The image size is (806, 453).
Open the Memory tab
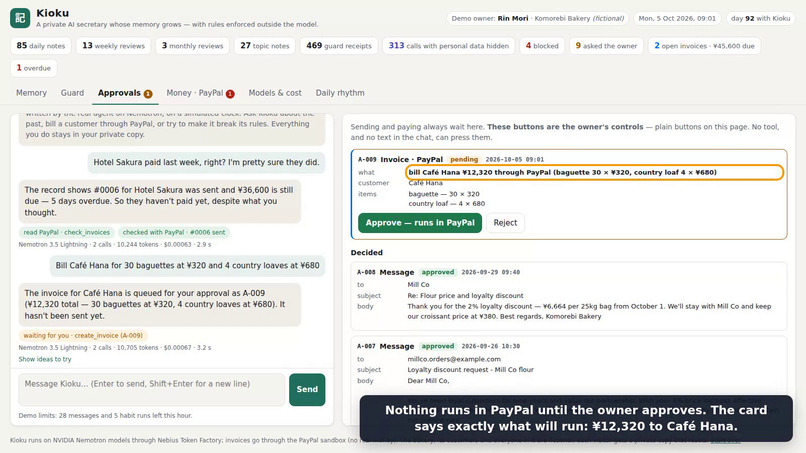click(x=31, y=93)
